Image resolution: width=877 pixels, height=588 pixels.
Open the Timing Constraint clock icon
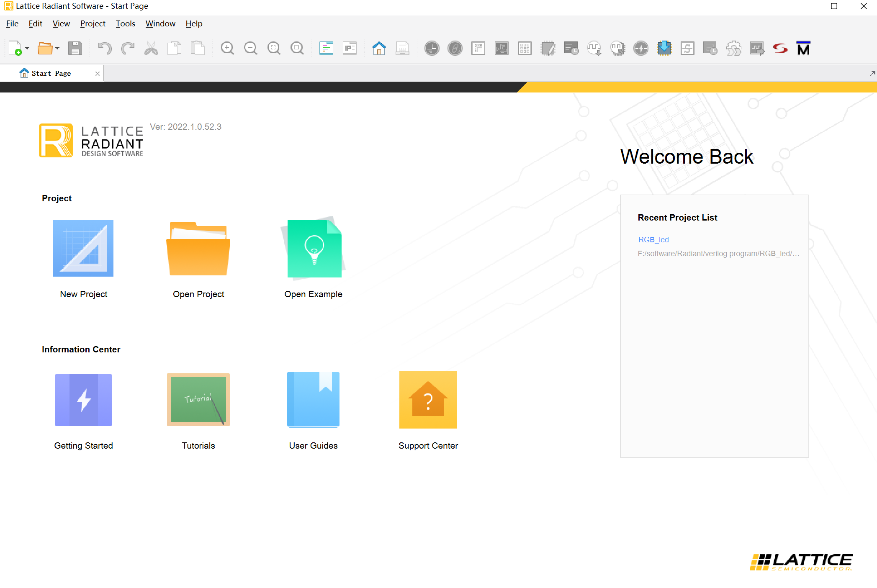432,49
